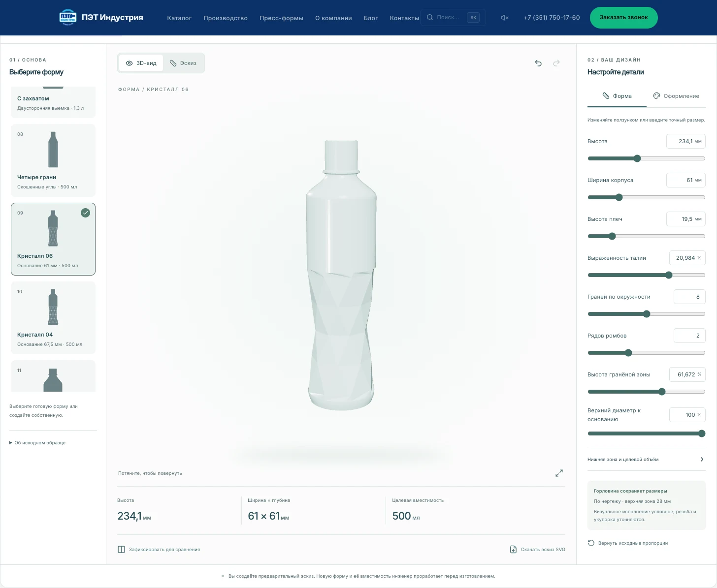
Task: Open О компании menu item
Action: (333, 18)
